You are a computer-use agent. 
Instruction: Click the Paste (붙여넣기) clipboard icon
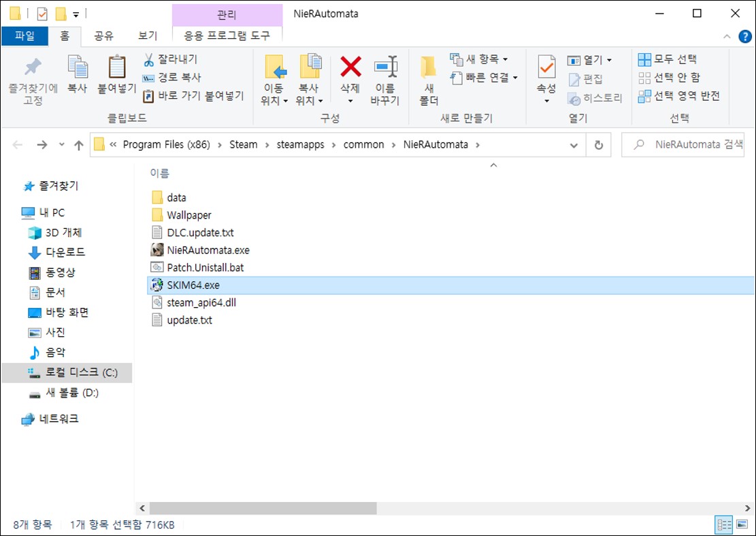click(x=116, y=67)
